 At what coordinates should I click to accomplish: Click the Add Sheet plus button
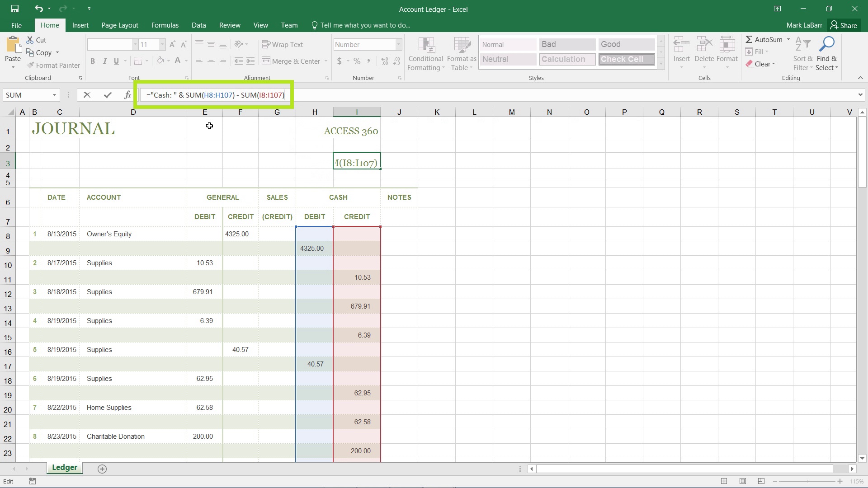tap(102, 468)
